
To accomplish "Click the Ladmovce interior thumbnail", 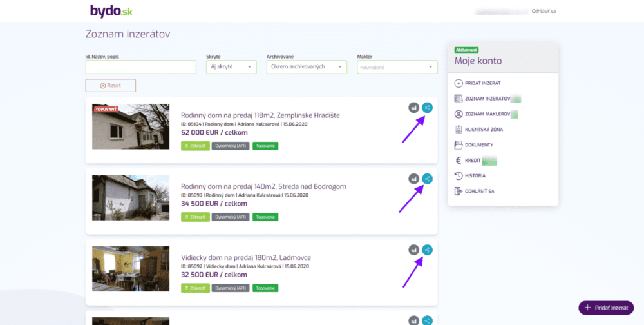I will coord(131,269).
